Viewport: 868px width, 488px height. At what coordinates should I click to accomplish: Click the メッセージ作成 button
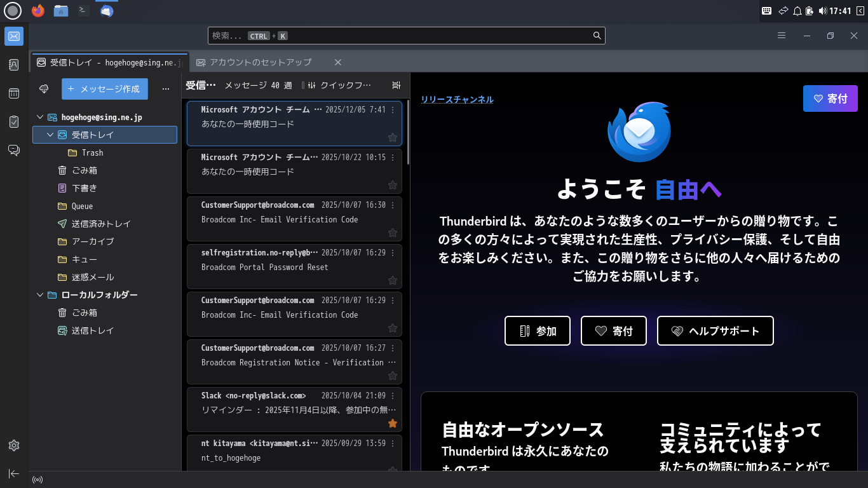(x=105, y=89)
